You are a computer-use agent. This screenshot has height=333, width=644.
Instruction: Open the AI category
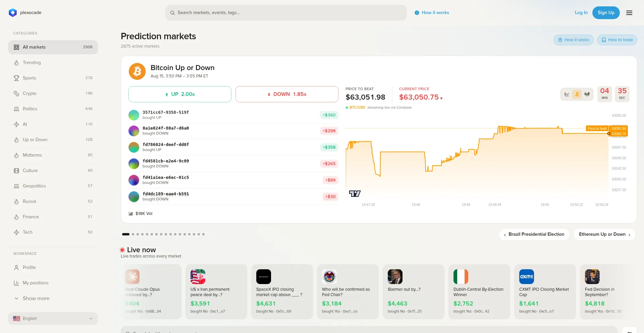(x=53, y=124)
